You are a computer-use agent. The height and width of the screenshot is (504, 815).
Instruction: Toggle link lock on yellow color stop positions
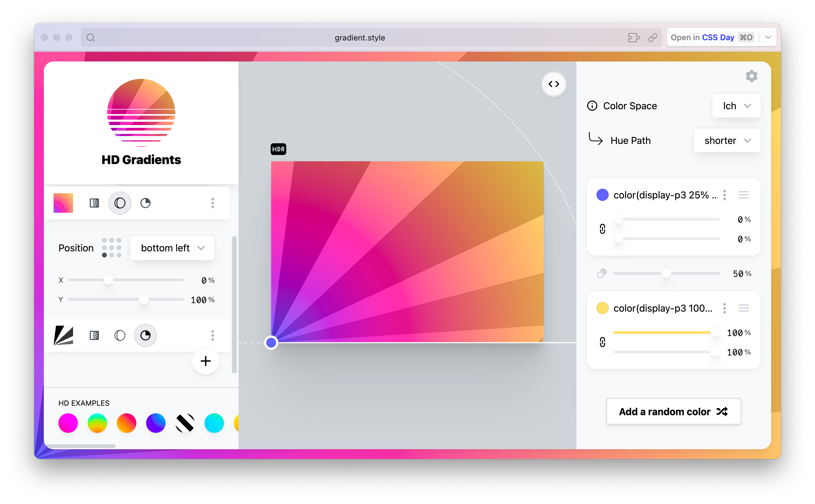tap(602, 342)
